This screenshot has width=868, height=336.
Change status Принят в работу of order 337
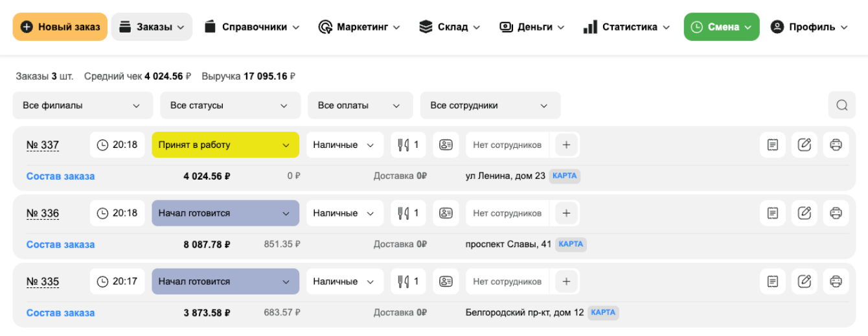tap(225, 145)
